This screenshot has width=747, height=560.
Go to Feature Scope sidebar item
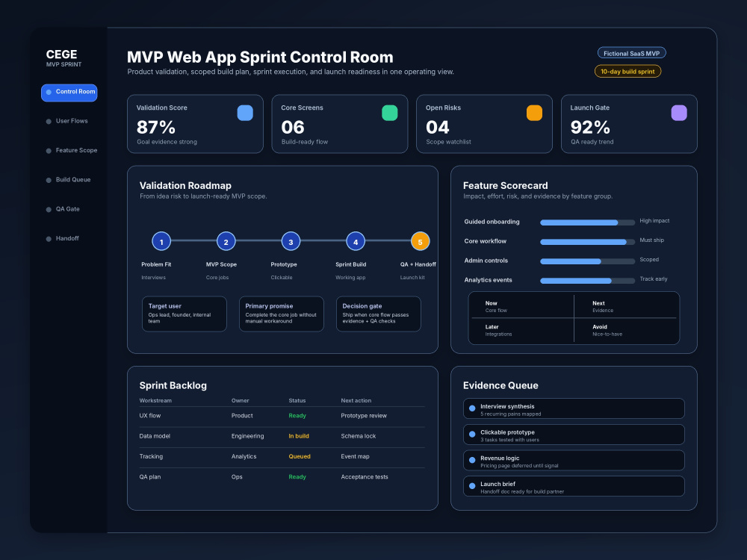pos(71,151)
